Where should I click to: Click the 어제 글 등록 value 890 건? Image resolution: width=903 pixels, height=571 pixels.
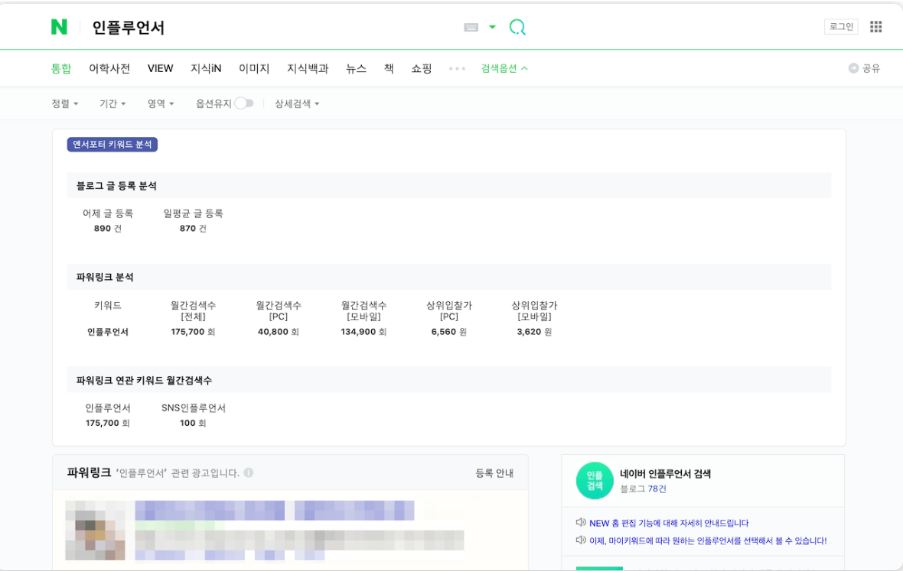pyautogui.click(x=108, y=229)
